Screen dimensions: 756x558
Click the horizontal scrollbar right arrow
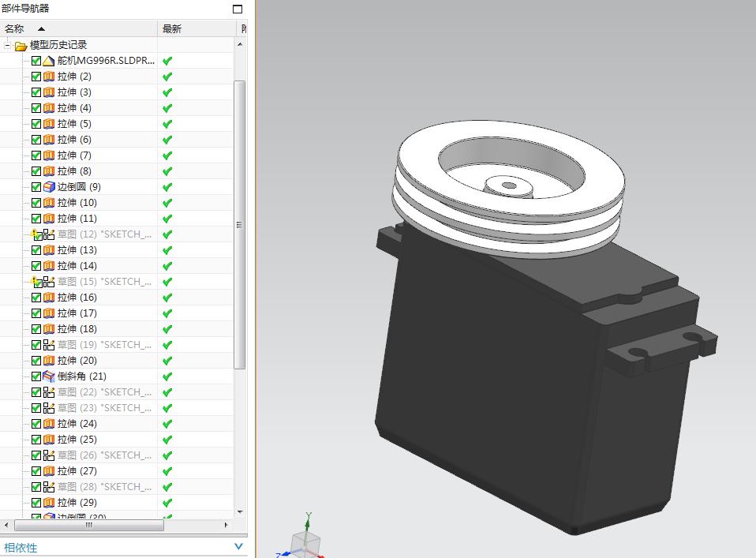226,525
